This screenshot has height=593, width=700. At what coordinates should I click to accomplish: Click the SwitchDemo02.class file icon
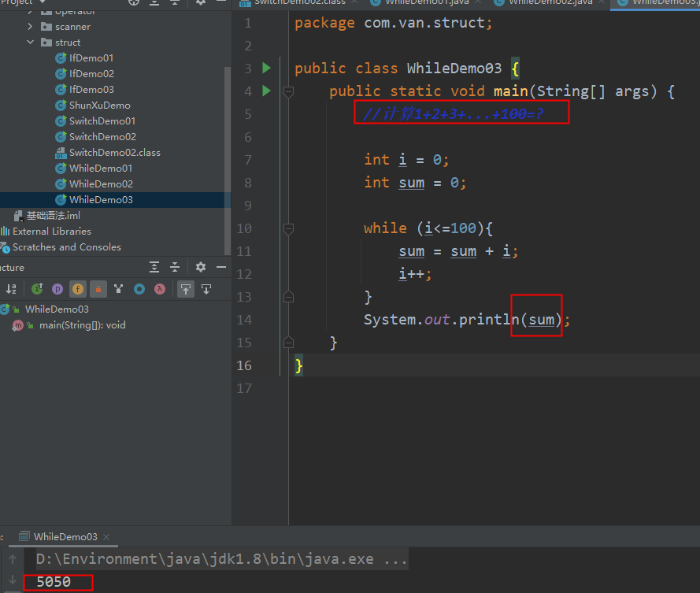61,153
